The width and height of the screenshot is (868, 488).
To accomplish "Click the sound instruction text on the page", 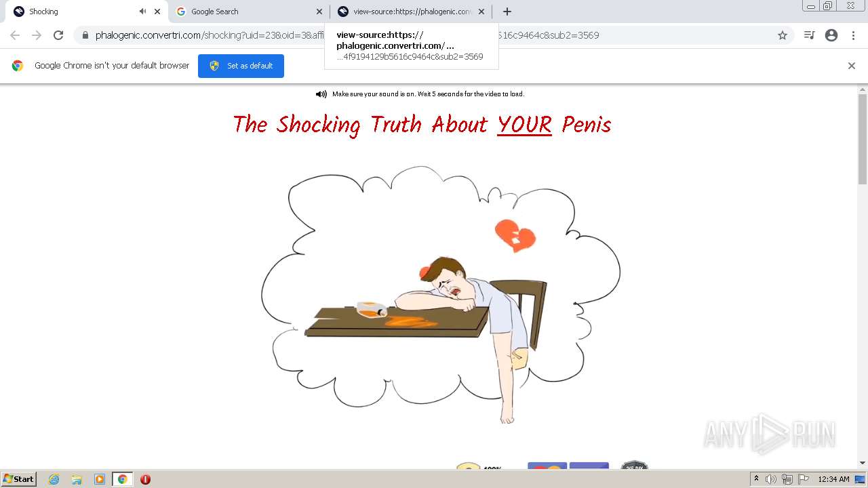I will [x=428, y=94].
